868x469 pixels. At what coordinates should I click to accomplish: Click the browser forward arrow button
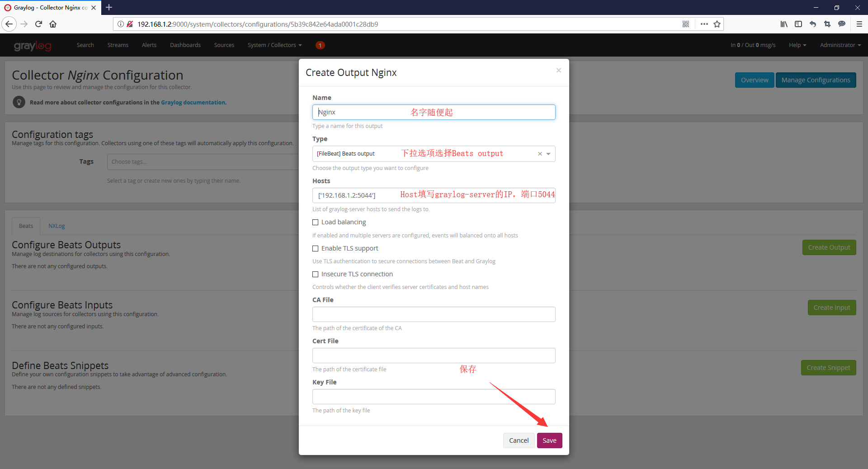pyautogui.click(x=24, y=24)
